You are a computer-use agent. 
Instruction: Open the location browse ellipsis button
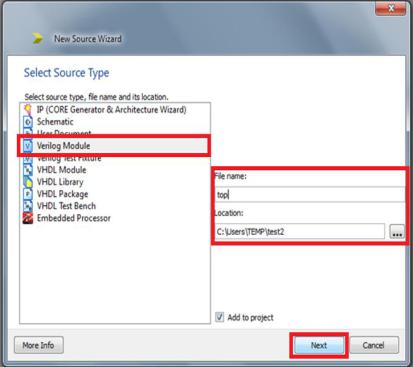397,232
